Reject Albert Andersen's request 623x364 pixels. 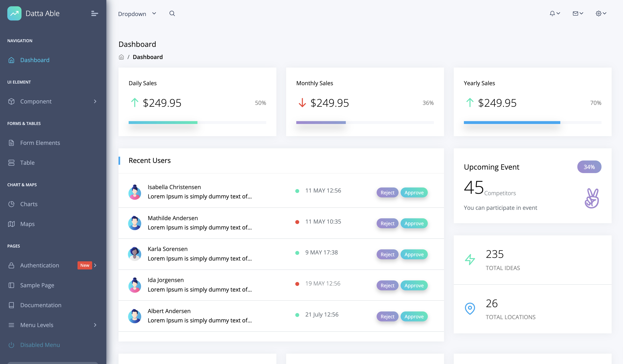(387, 316)
